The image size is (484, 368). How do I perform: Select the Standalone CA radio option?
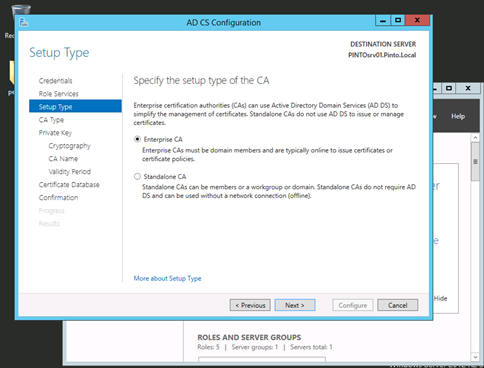pos(137,176)
